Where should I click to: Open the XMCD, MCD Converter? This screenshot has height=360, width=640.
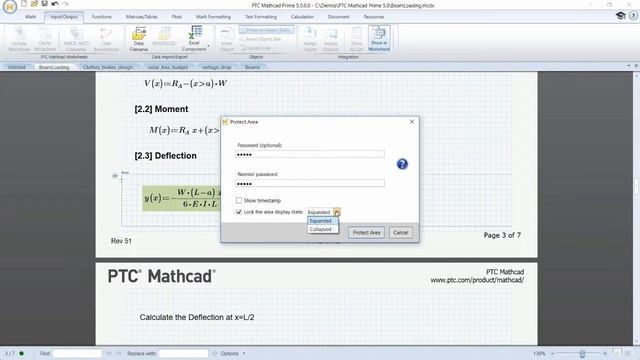(x=76, y=39)
